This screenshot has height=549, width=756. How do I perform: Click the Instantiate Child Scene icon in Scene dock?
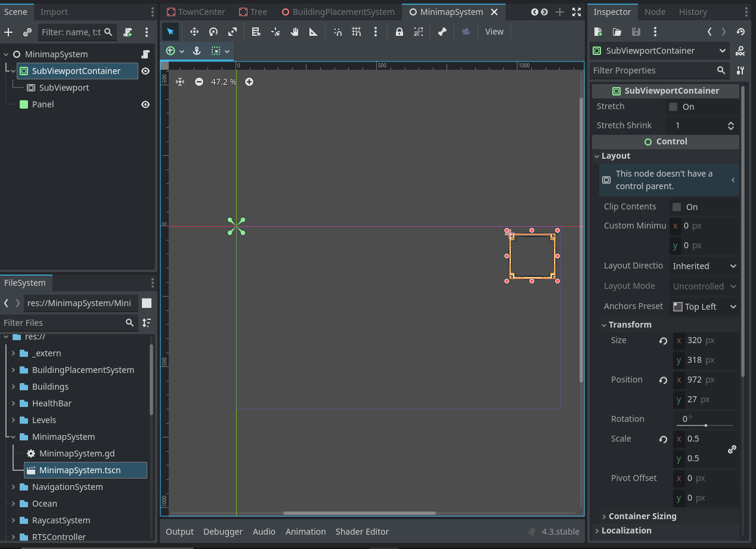(27, 32)
